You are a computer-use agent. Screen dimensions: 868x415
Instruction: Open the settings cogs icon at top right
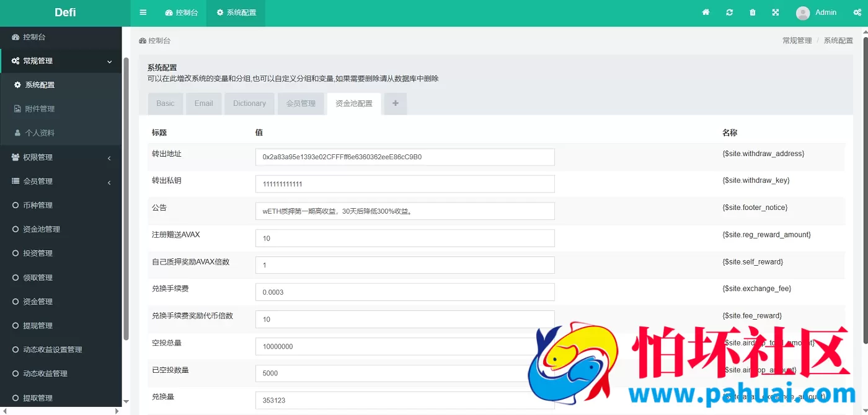click(x=857, y=12)
